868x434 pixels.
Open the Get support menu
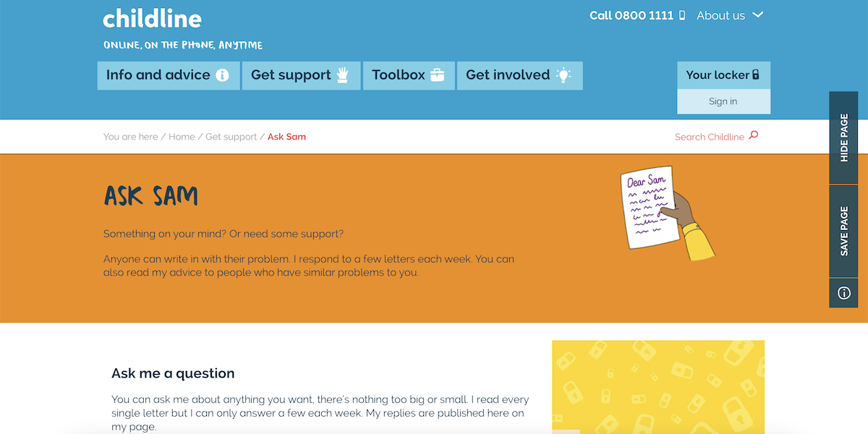[291, 75]
